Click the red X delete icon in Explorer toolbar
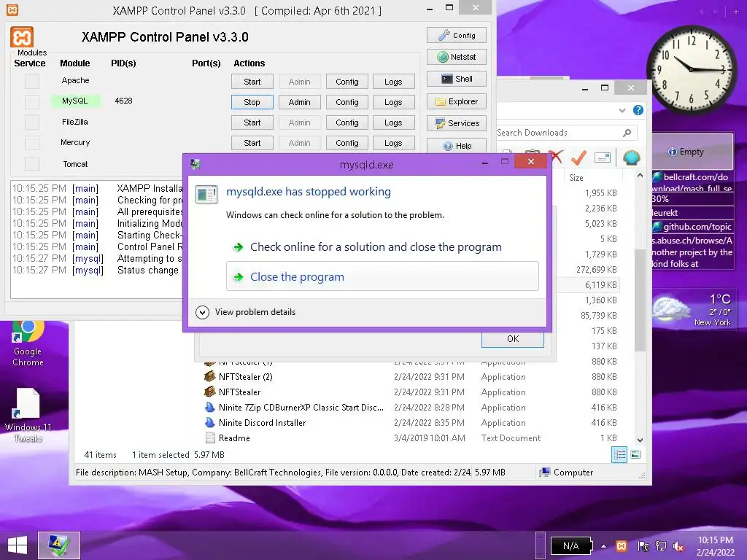The image size is (747, 560). click(555, 157)
